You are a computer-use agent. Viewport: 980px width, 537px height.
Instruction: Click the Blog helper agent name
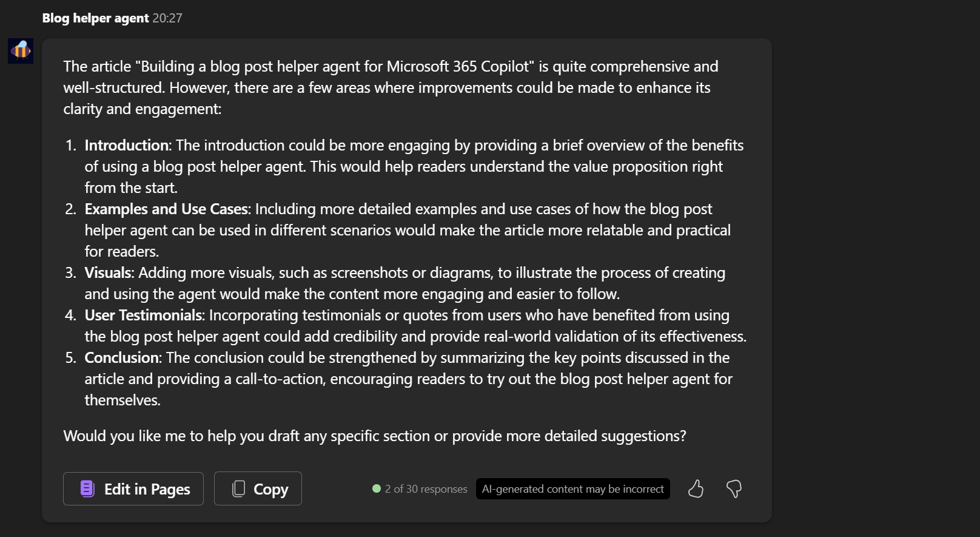pos(94,18)
